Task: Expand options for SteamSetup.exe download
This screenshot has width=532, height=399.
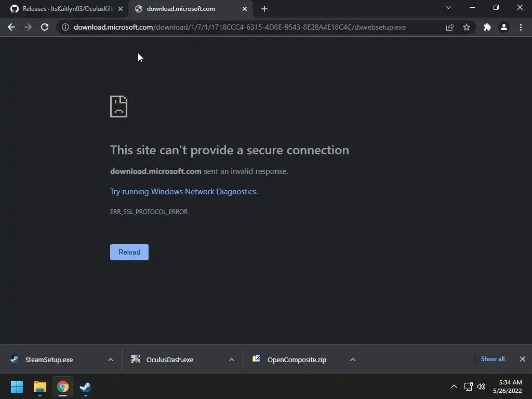Action: pos(111,360)
